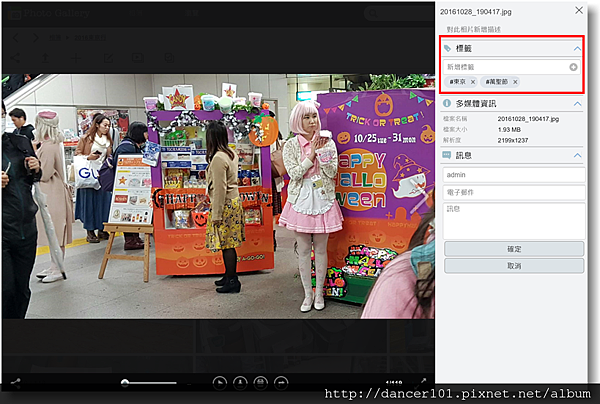Click dimmed slideshow icon in top toolbar

[138, 58]
